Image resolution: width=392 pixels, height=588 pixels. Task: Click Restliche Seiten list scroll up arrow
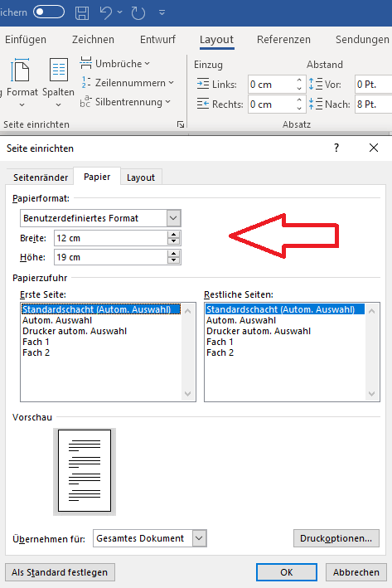[x=372, y=311]
